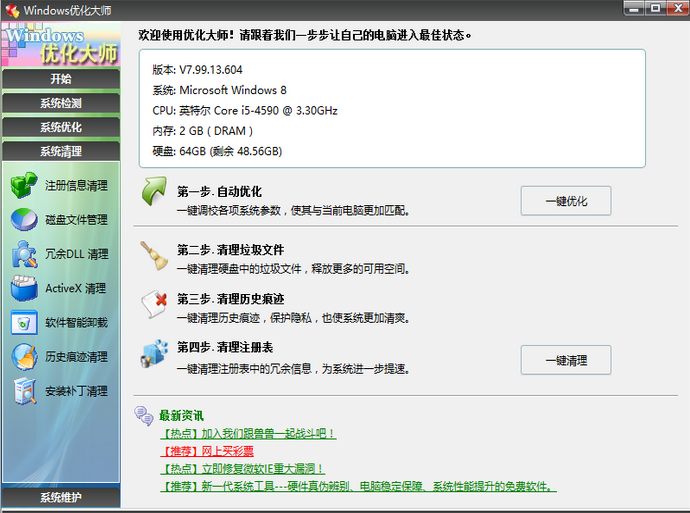This screenshot has width=690, height=513.
Task: Select 安装补丁清理 text label
Action: (76, 391)
